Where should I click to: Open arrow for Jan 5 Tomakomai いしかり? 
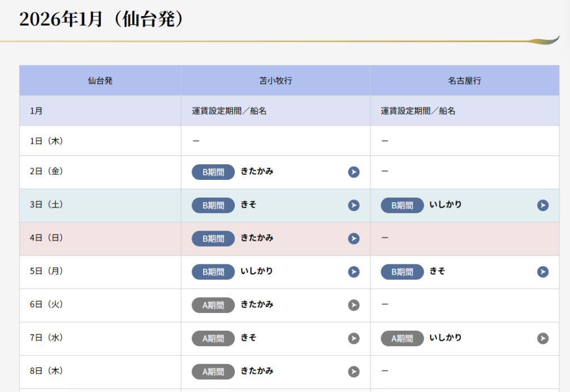click(353, 272)
